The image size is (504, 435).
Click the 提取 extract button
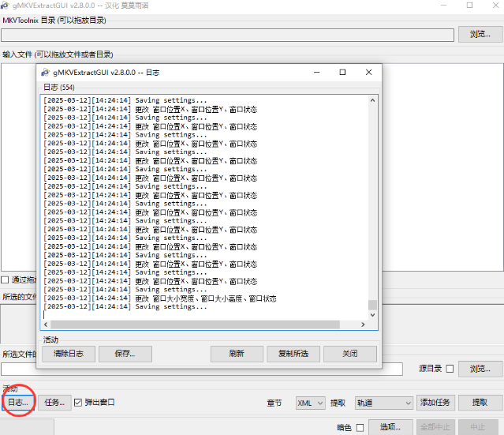[x=480, y=403]
